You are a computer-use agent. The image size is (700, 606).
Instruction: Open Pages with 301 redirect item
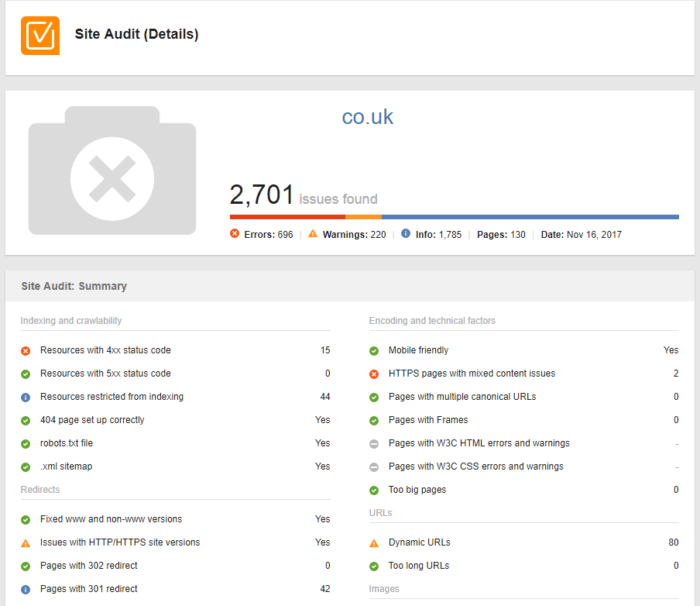point(89,589)
